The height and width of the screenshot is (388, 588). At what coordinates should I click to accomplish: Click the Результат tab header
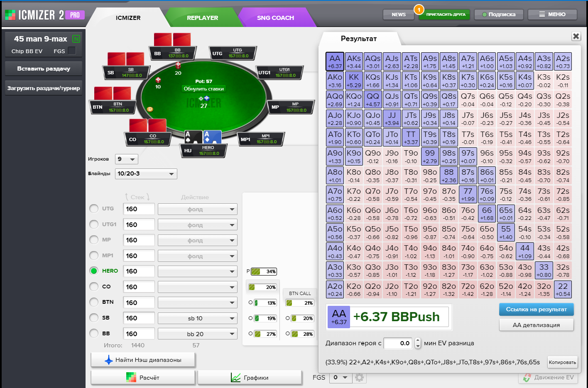359,39
